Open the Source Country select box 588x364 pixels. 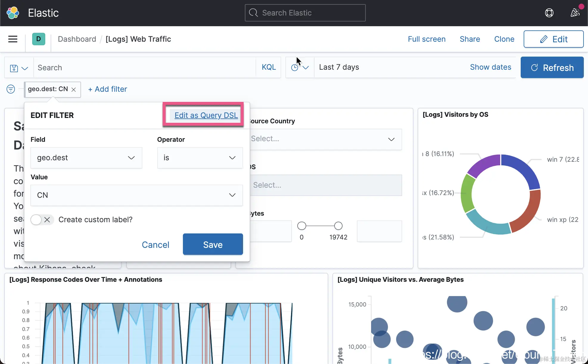325,139
